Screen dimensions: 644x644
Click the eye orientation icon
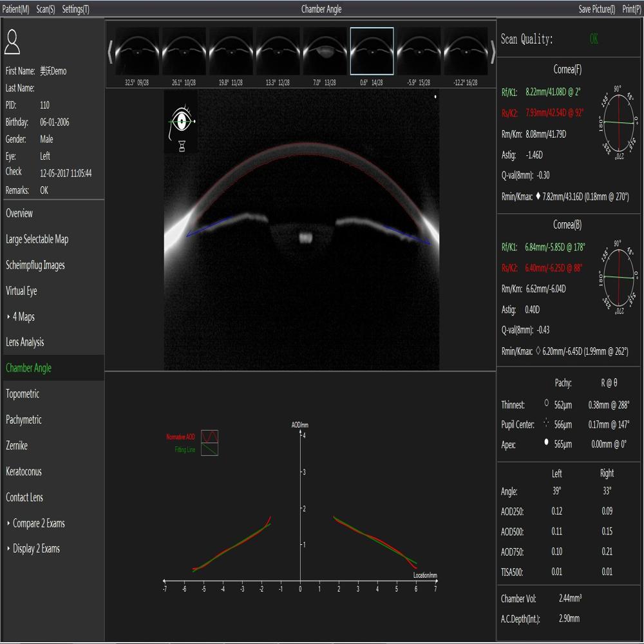(182, 121)
